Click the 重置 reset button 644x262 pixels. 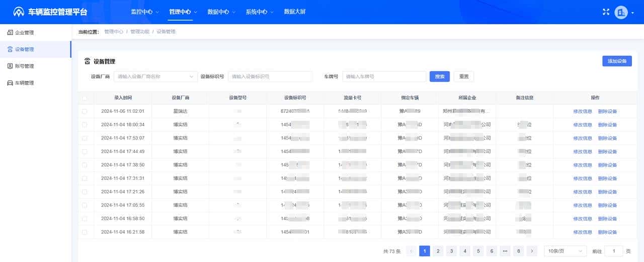tap(463, 77)
